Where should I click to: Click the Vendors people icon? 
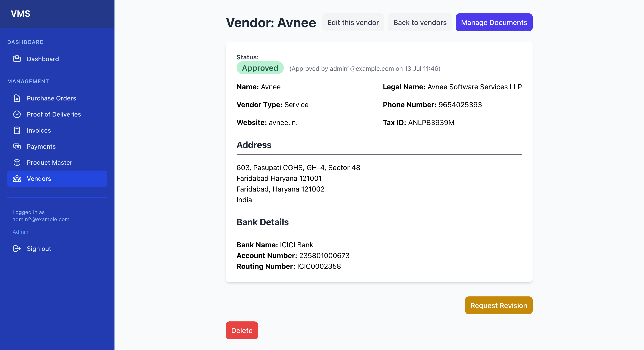click(x=17, y=179)
